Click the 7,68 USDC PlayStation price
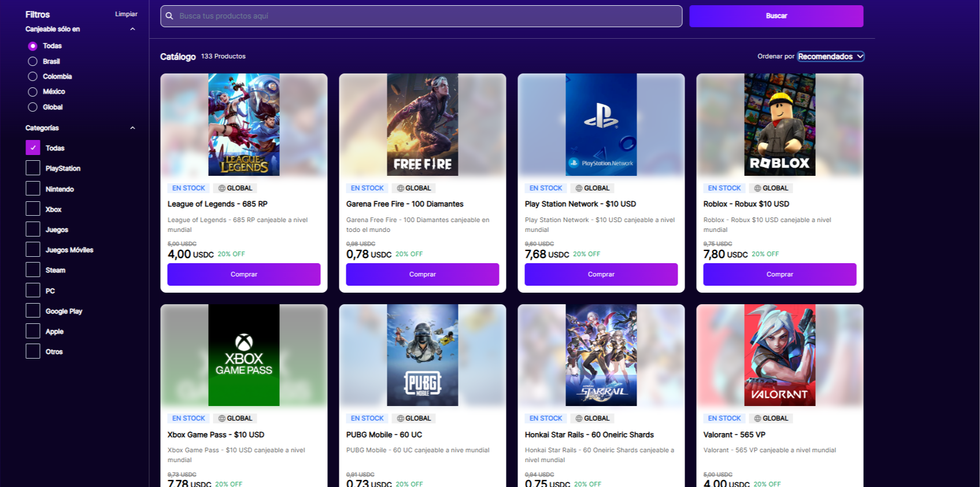Screen dimensions: 980x487 click(547, 254)
